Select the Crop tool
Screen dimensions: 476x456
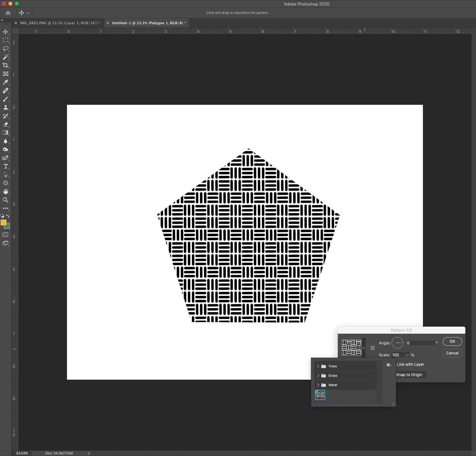(6, 65)
